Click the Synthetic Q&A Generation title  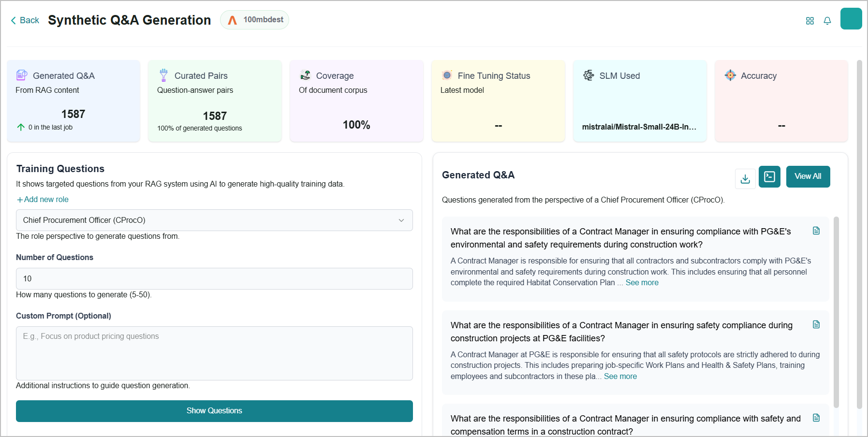[x=129, y=20]
